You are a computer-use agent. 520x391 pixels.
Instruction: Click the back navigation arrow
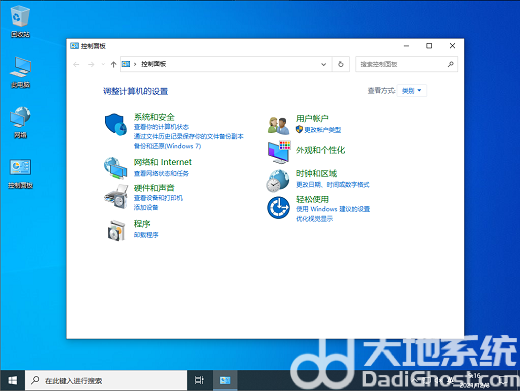[x=76, y=64]
